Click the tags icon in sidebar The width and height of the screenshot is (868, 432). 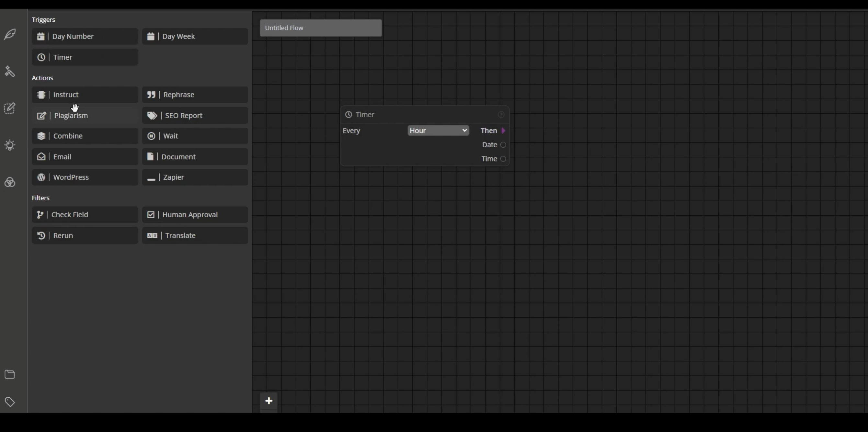pyautogui.click(x=10, y=402)
